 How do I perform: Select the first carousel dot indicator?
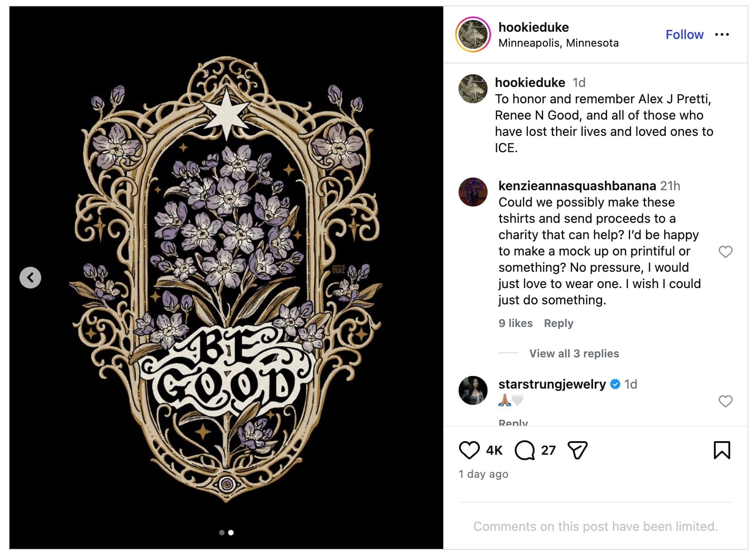pos(222,533)
